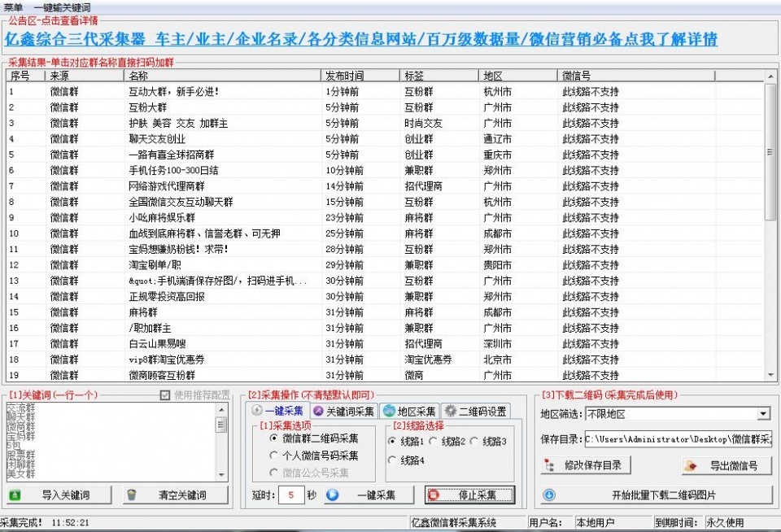The width and height of the screenshot is (781, 532).
Task: Select the row 小吆麻将娱乐群
Action: (x=385, y=218)
